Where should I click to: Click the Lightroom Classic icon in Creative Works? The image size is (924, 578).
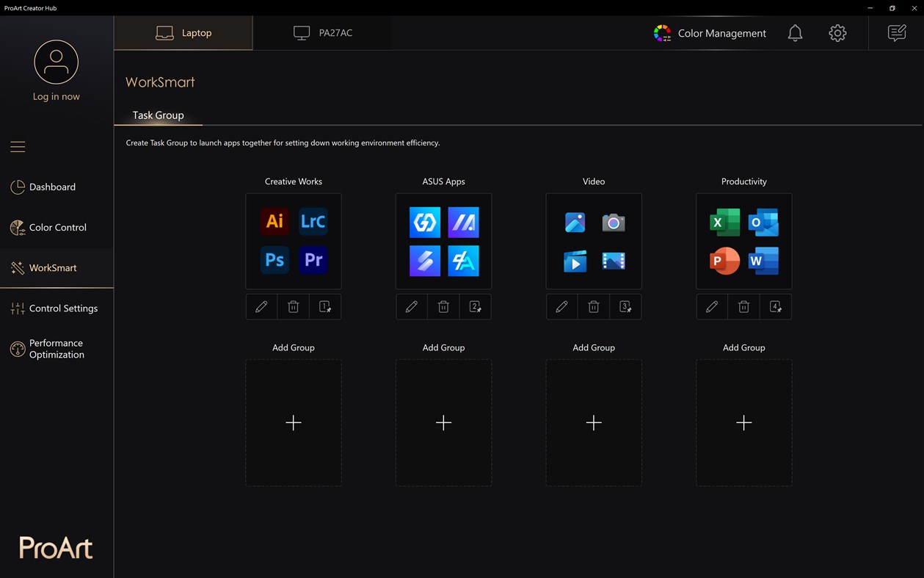(313, 221)
